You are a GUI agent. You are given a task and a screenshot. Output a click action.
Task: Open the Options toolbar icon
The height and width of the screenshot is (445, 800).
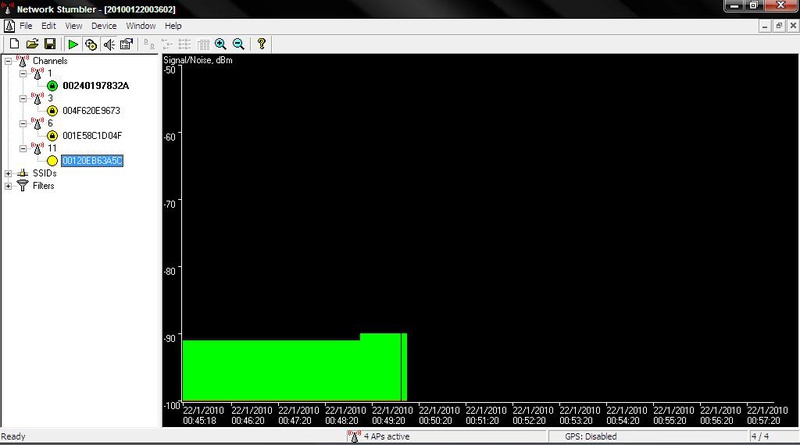(126, 44)
